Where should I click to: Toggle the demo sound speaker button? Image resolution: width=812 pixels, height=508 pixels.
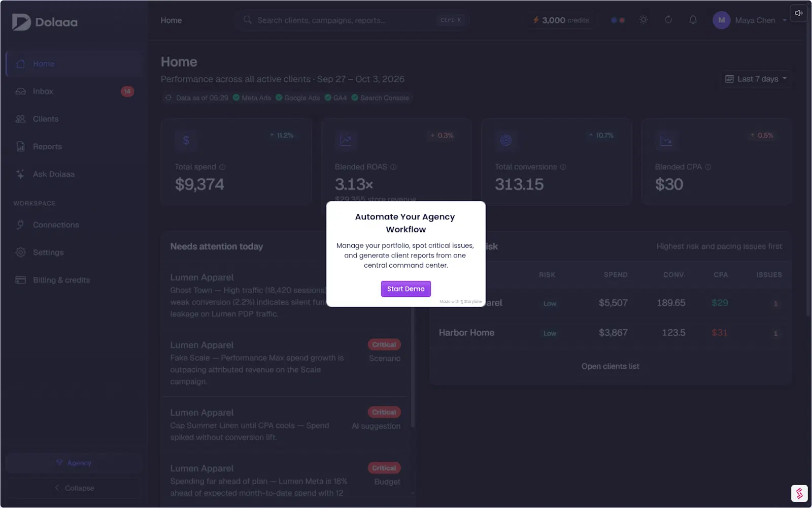[x=798, y=13]
